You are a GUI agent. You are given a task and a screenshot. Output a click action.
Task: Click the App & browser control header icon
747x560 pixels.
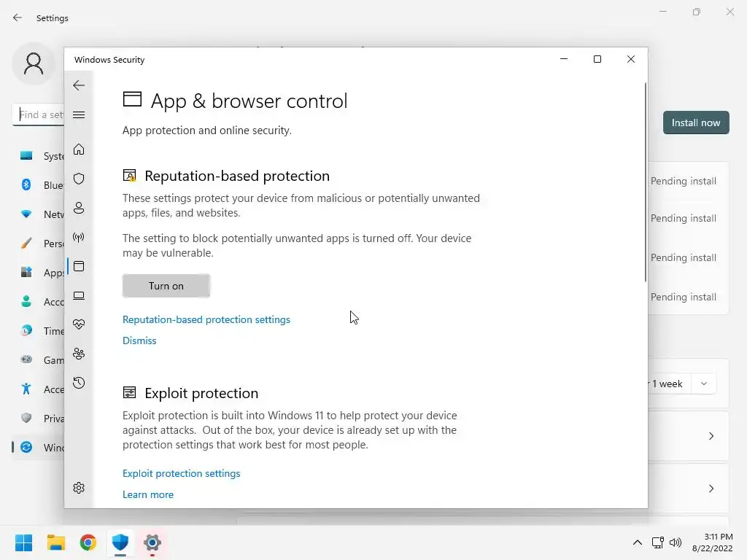pyautogui.click(x=132, y=99)
